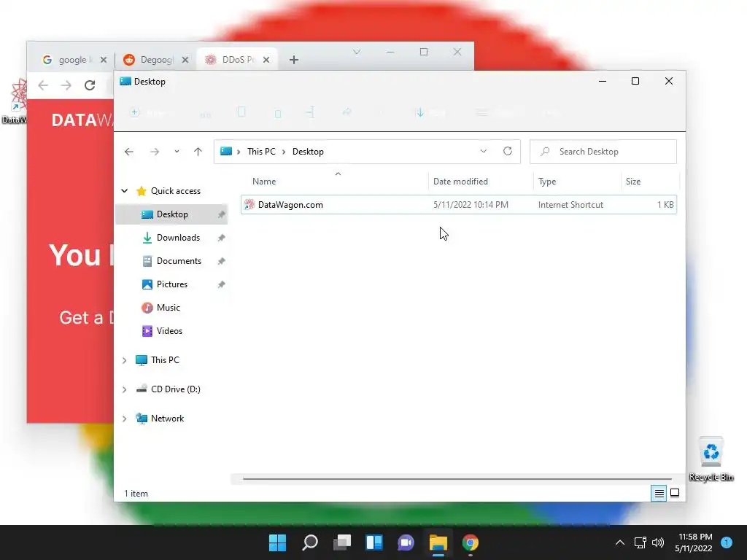This screenshot has width=747, height=560.
Task: Click the Search Desktop field
Action: [x=603, y=152]
